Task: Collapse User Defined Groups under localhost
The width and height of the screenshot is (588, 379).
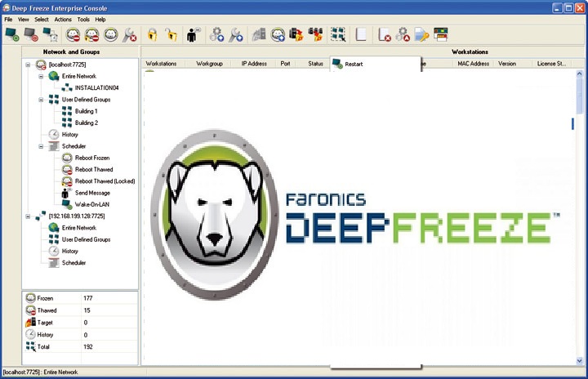Action: (x=41, y=100)
